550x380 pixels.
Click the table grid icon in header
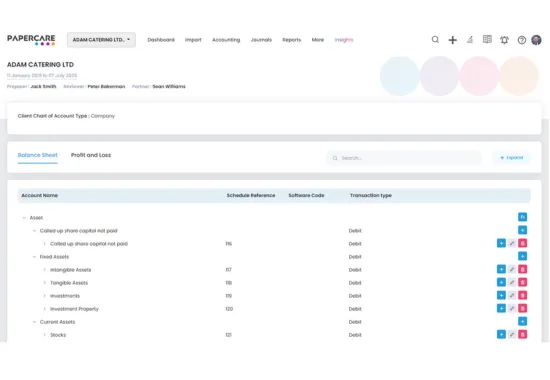tap(487, 39)
